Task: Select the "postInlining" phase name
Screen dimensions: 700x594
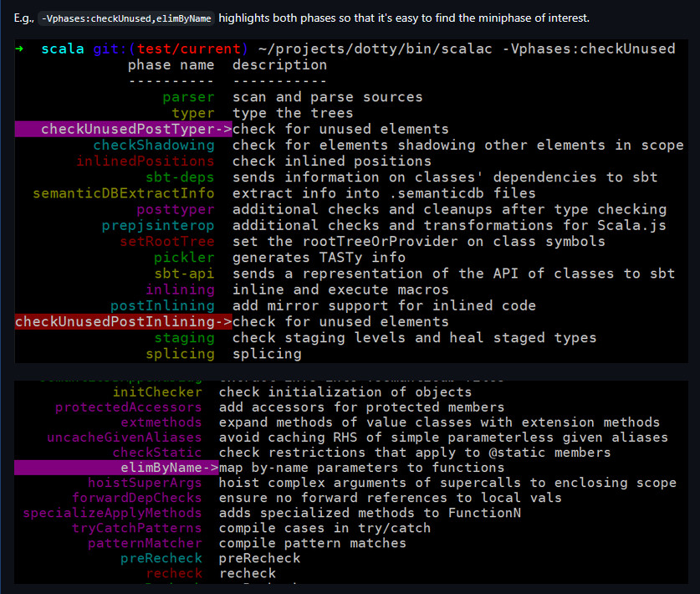Action: pos(162,306)
